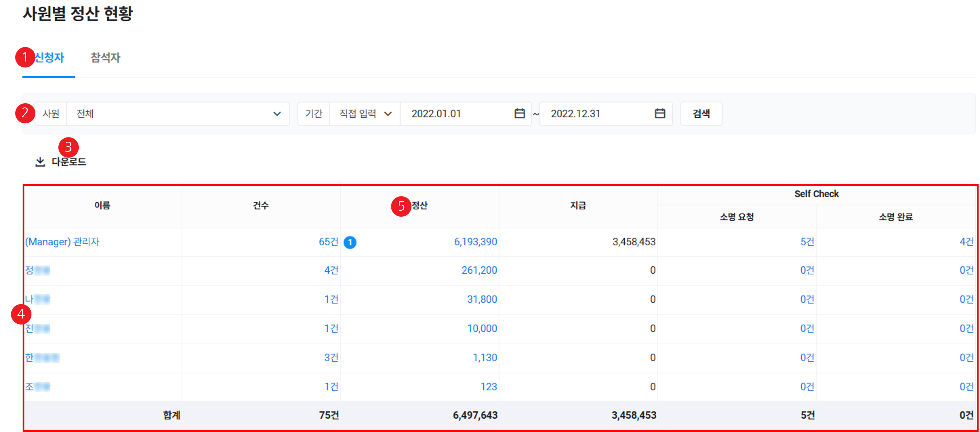Click the 31,800 settlement amount link
The width and height of the screenshot is (980, 432).
pos(482,299)
